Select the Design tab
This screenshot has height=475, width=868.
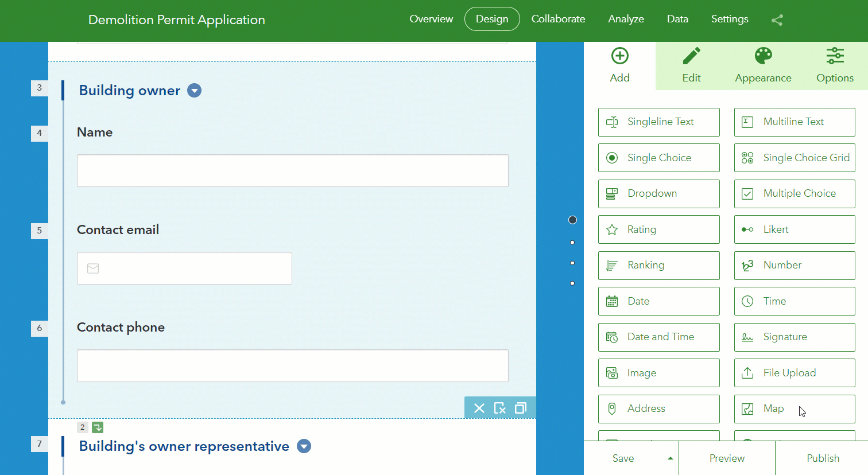click(492, 19)
